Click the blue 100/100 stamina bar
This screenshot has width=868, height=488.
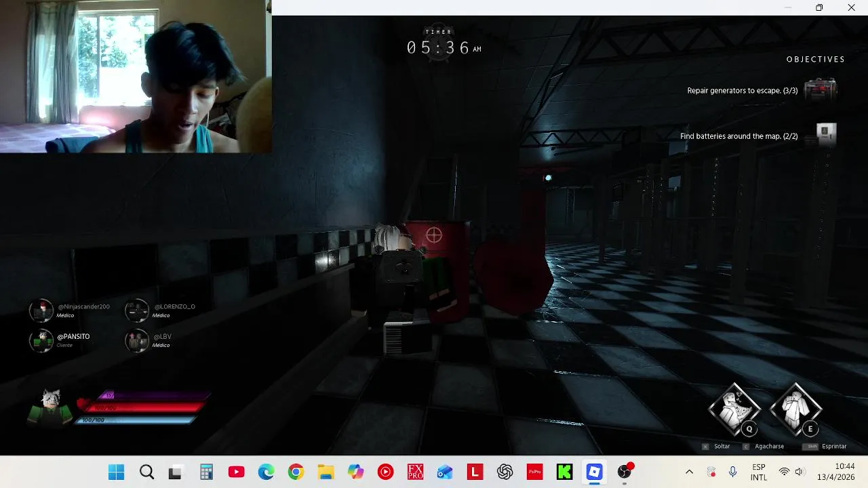[136, 420]
